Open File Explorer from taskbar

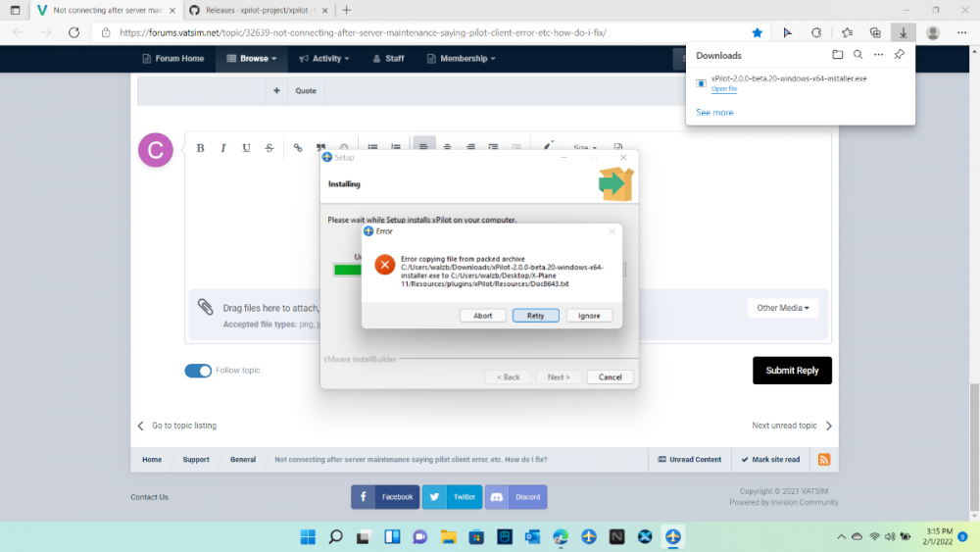point(448,536)
